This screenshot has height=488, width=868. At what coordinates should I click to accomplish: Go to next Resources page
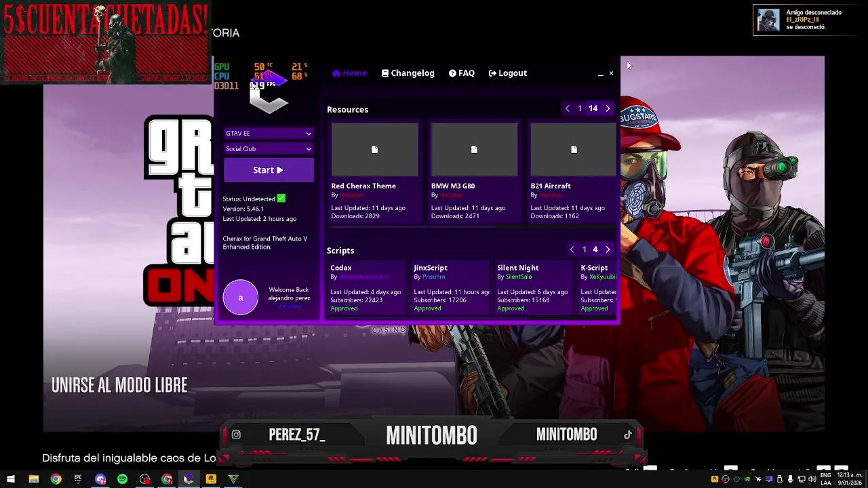tap(608, 108)
